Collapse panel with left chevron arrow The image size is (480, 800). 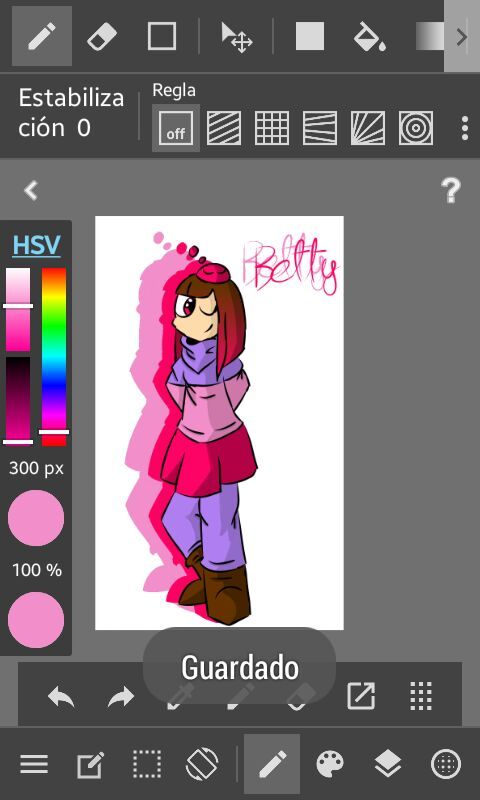[31, 190]
